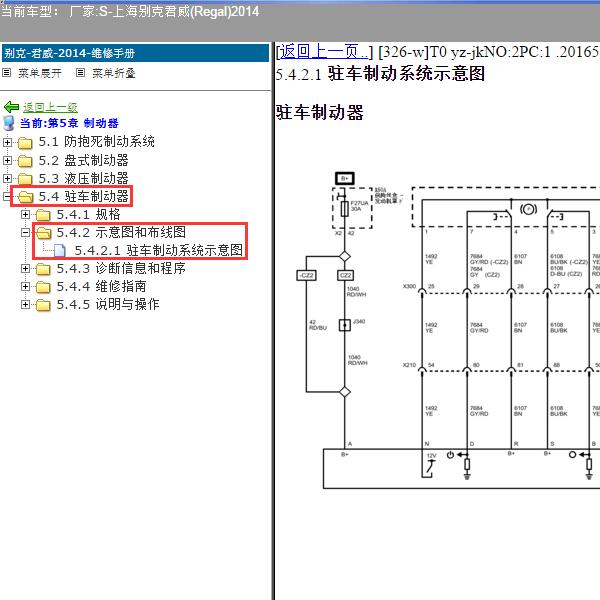Viewport: 600px width, 600px height.
Task: Select tree item 5.4.2 示意图和布线图
Action: 121,232
